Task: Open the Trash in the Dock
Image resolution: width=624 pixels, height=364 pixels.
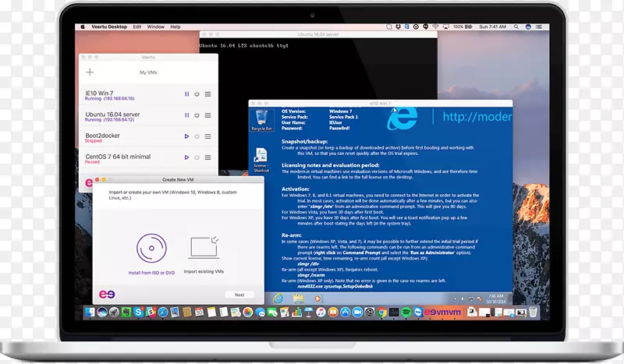Action: 533,312
